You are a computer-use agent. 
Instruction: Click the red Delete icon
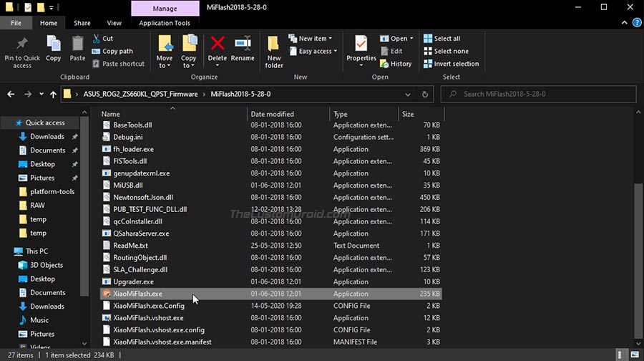[218, 43]
